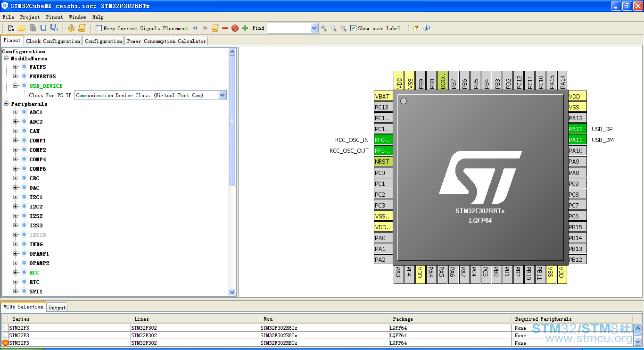
Task: Open the File menu
Action: pos(8,17)
